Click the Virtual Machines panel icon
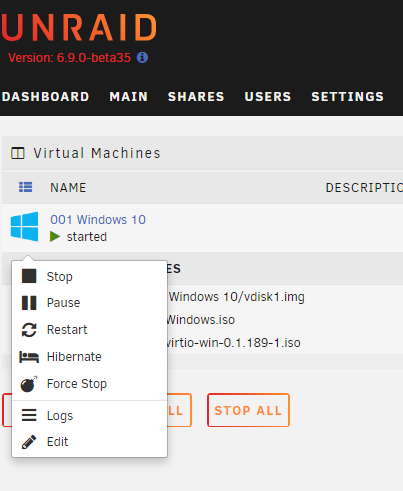 (18, 153)
